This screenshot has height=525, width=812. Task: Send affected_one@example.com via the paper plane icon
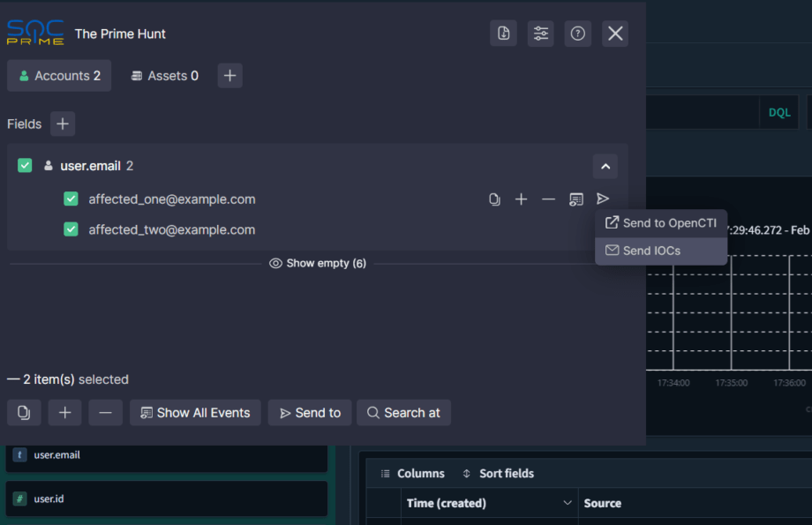[603, 199]
